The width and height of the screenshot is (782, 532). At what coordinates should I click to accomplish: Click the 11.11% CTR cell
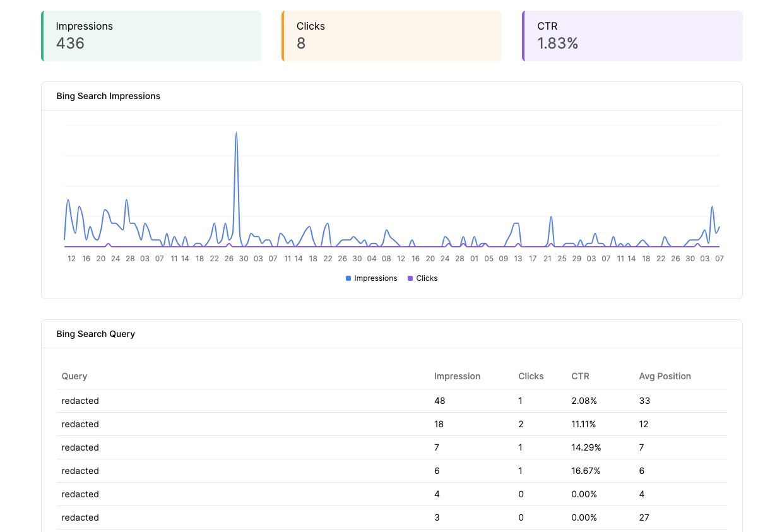(x=583, y=424)
